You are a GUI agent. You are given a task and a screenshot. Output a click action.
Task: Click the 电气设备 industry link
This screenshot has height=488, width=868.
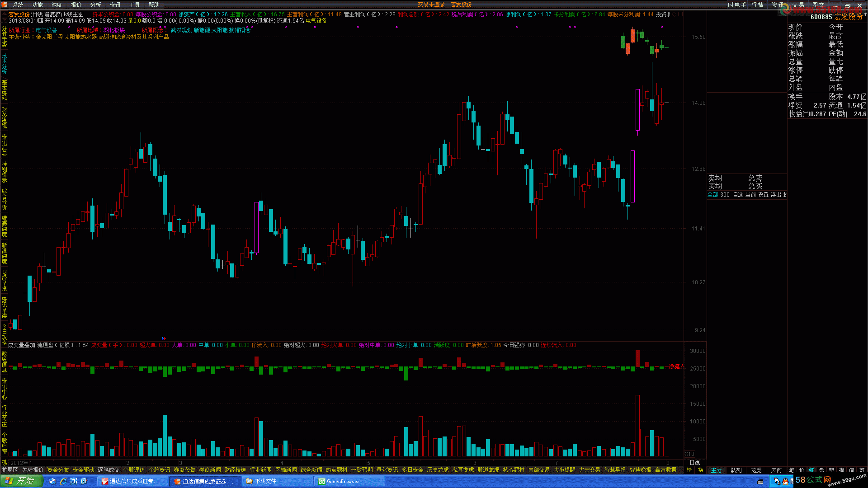tap(47, 30)
